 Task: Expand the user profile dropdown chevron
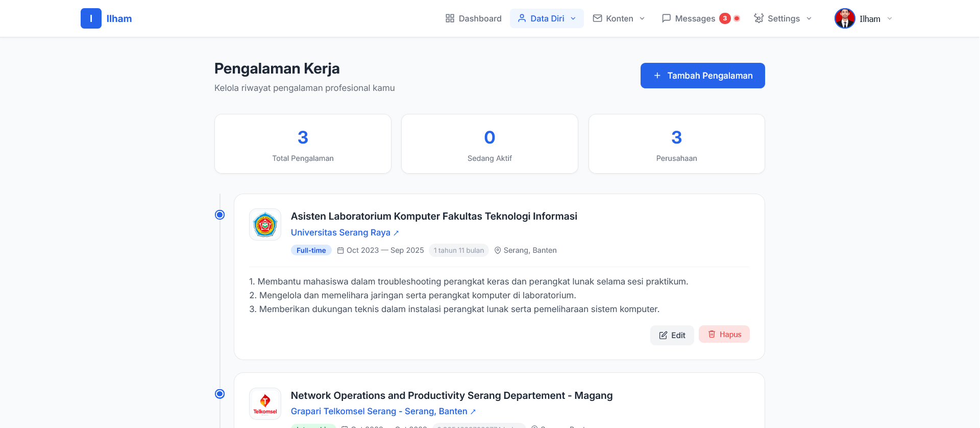(890, 18)
